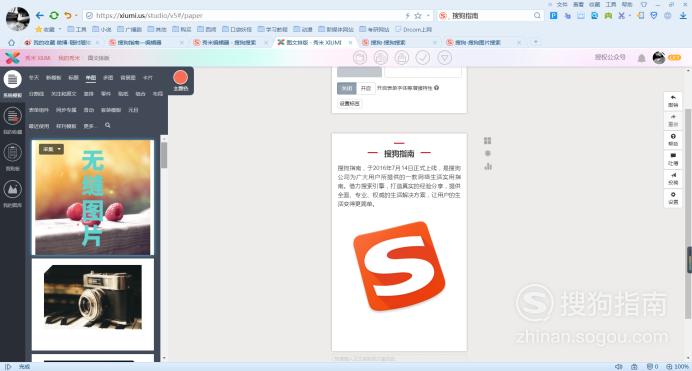Click the 分割线 category link
692x371 pixels.
(x=36, y=94)
